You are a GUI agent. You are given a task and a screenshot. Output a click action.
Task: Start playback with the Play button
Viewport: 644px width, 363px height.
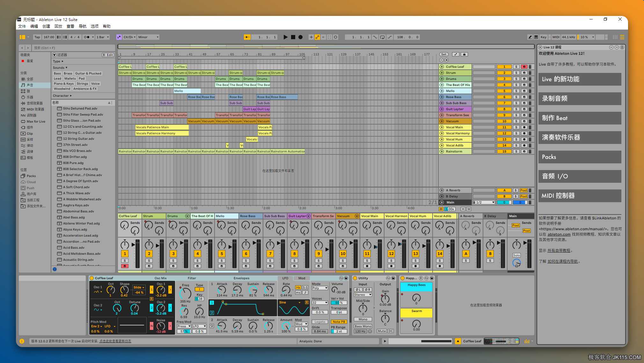click(285, 37)
